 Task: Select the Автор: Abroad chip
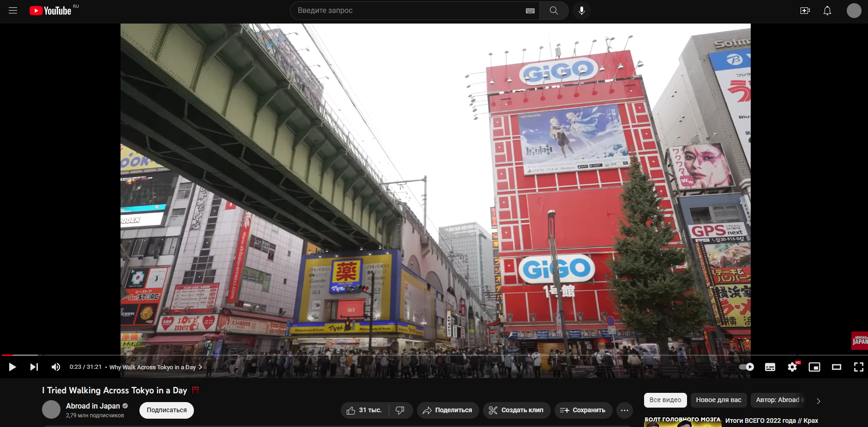779,400
